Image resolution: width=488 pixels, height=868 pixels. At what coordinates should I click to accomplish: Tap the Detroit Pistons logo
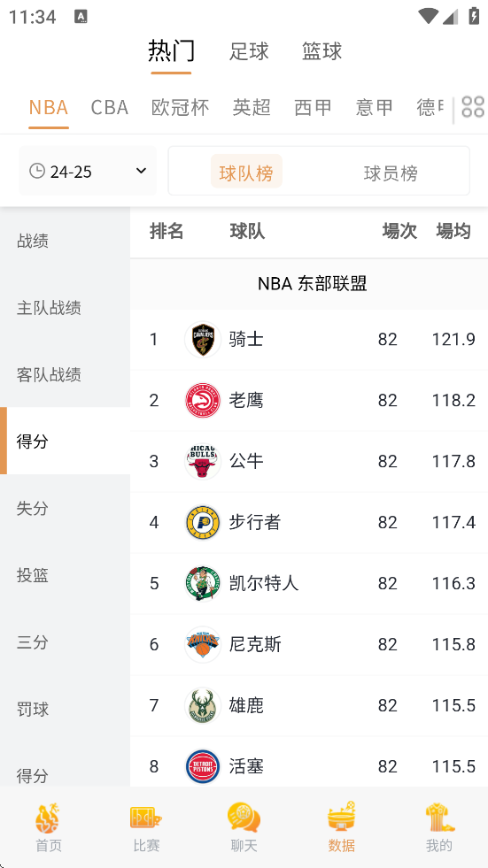pyautogui.click(x=203, y=766)
